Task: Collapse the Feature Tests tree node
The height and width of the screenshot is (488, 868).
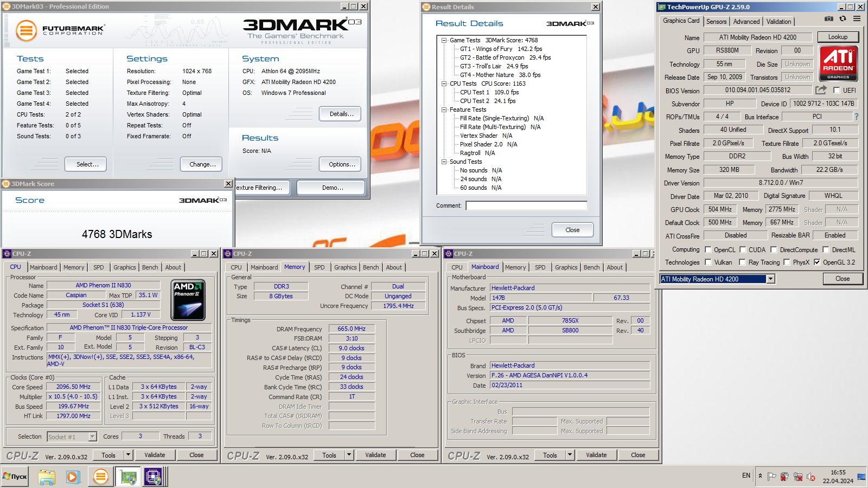Action: [444, 110]
